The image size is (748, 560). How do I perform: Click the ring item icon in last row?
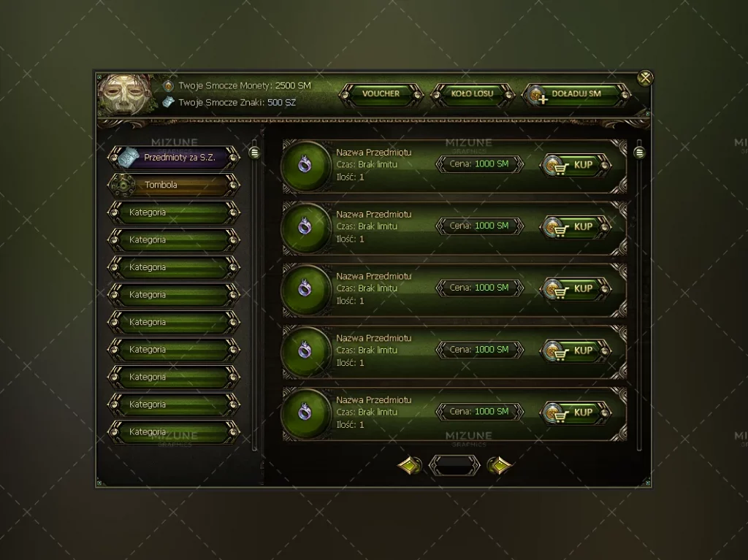[x=305, y=412]
